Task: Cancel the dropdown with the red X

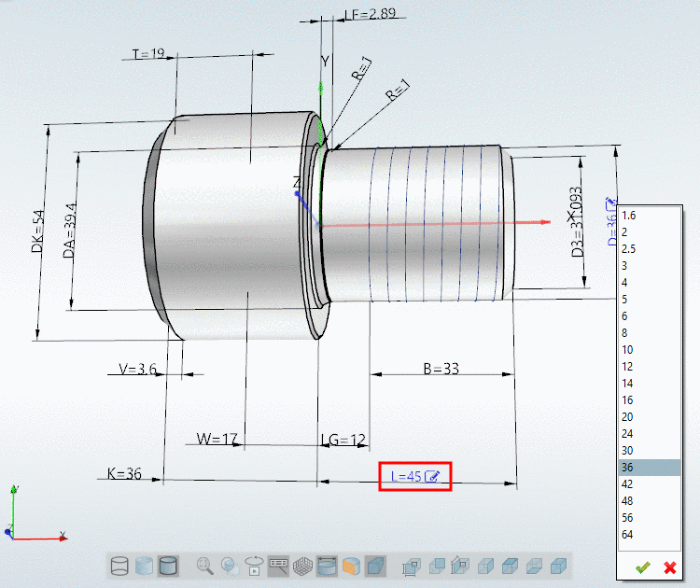Action: coord(669,567)
